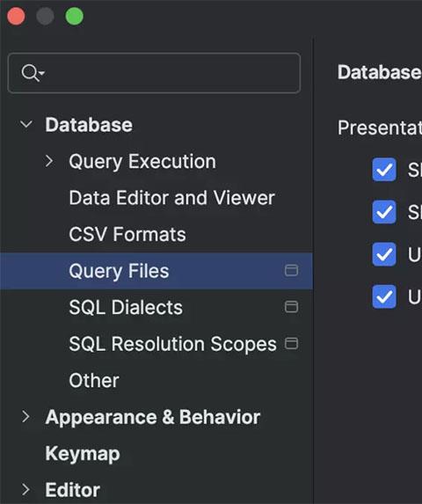Image resolution: width=422 pixels, height=504 pixels.
Task: Open the Keymap settings page
Action: click(x=83, y=454)
